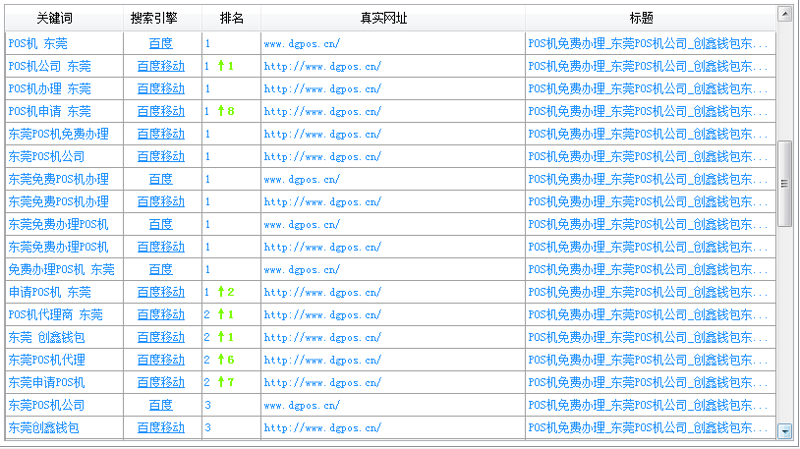Open 百度移动 link in 东莞申请POS机 row
Screen dimensions: 800x449
pyautogui.click(x=161, y=383)
